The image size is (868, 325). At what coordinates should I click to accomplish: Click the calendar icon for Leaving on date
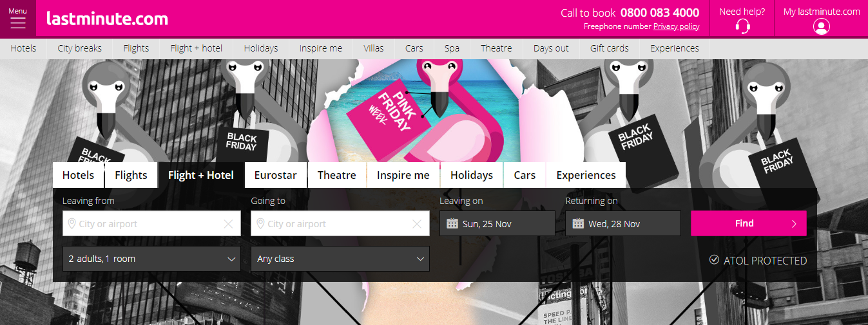pos(452,223)
